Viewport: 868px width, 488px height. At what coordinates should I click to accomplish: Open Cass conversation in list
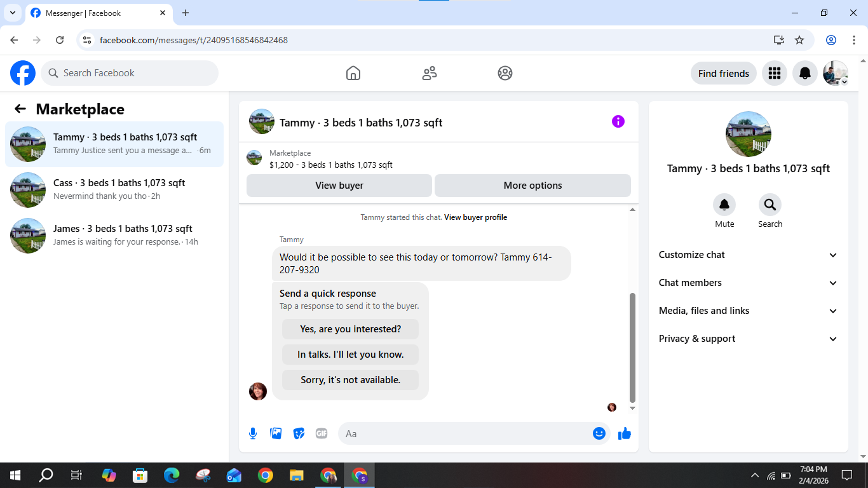coord(114,190)
